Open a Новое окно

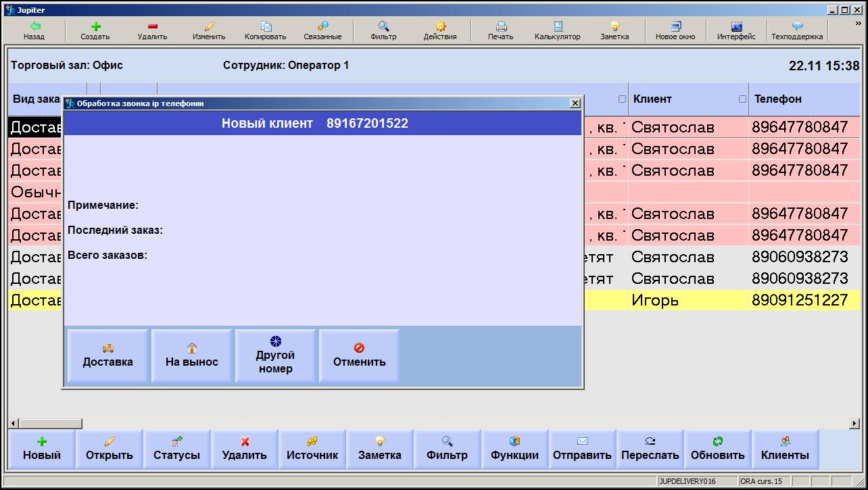click(675, 31)
